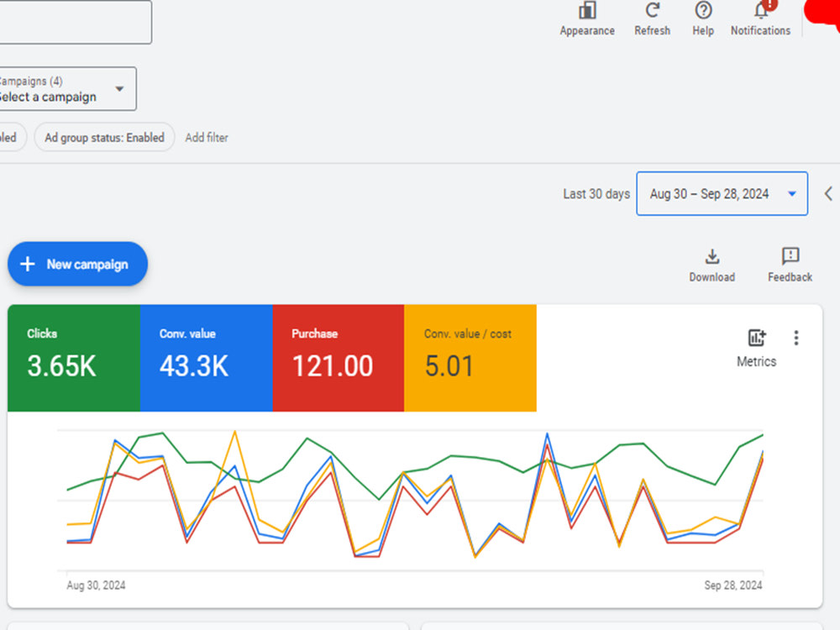840x630 pixels.
Task: Select the blue Conv. value metric tile
Action: coord(207,358)
